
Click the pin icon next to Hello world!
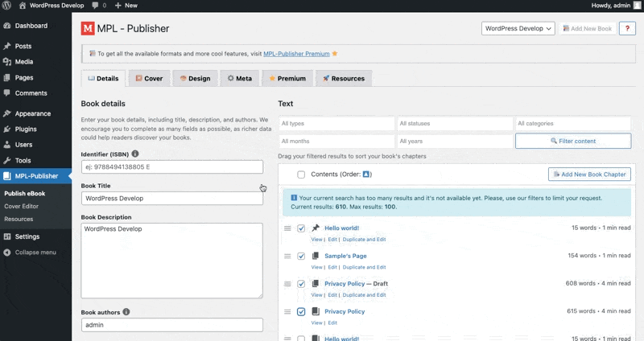point(316,228)
